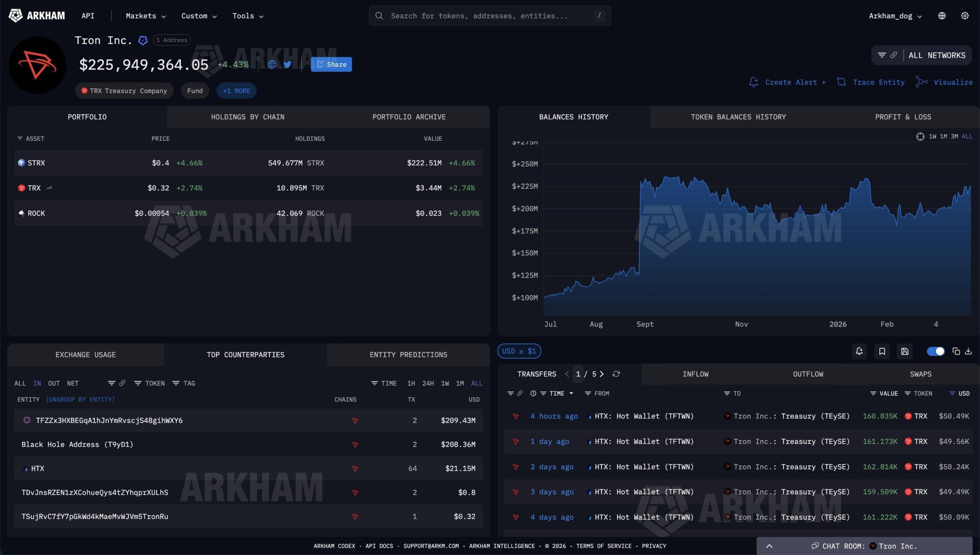Image resolution: width=980 pixels, height=555 pixels.
Task: Open the settings gear in the top bar
Action: click(x=965, y=16)
